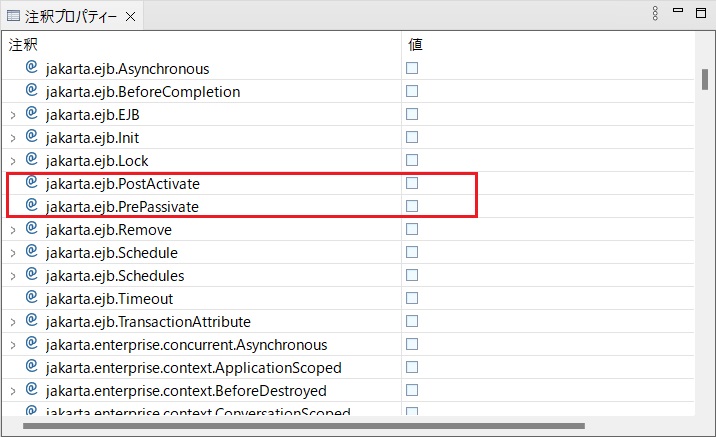Select jakarta.enterprise.context.ApplicationScoped row
The height and width of the screenshot is (437, 716).
coord(193,367)
